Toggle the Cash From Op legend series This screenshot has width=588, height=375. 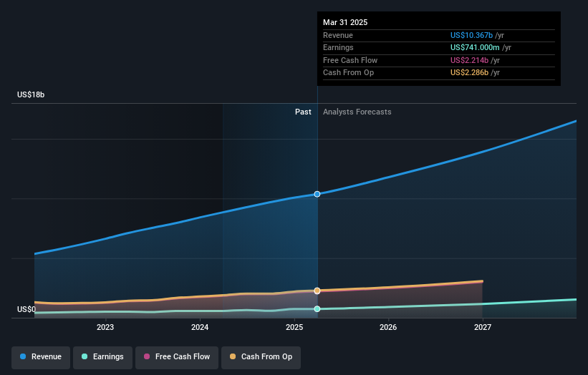(261, 357)
